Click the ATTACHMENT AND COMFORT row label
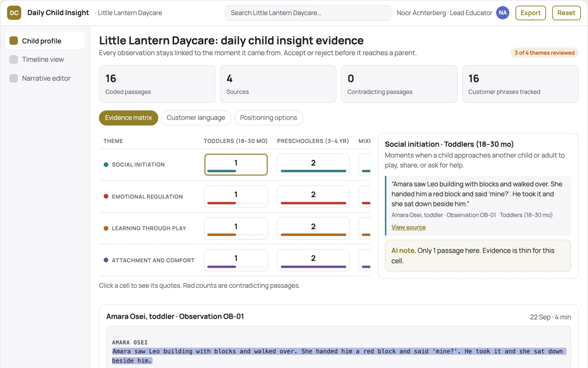 pyautogui.click(x=153, y=261)
